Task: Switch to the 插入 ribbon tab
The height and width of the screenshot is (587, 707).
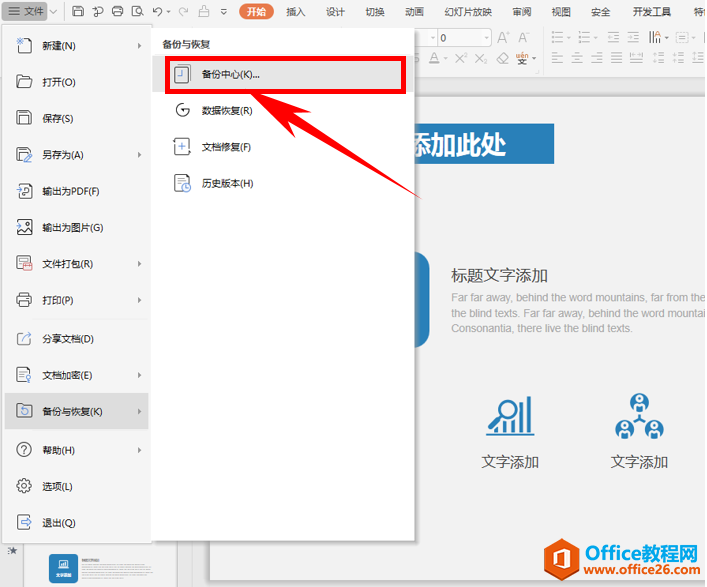Action: (296, 12)
